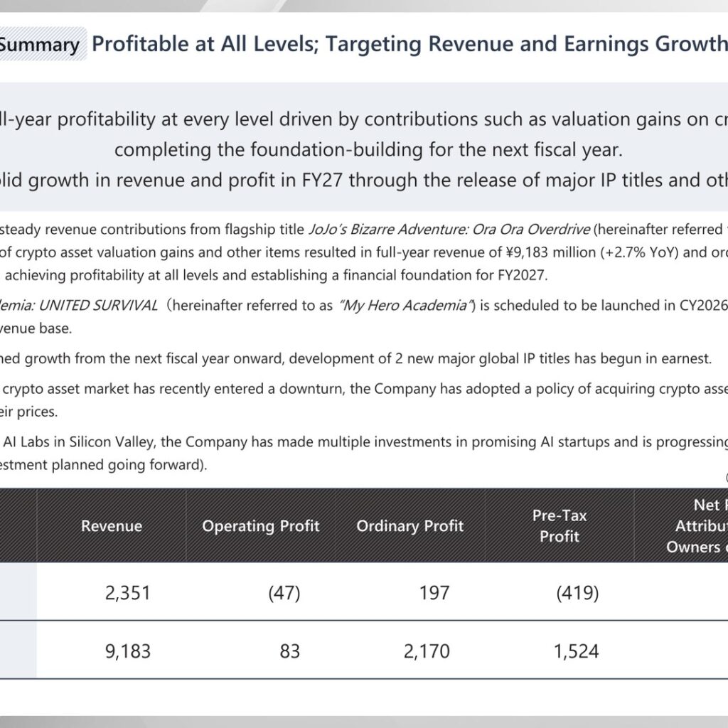728x728 pixels.
Task: Click the quoted italic title 'My Hero Academia'
Action: (x=405, y=306)
